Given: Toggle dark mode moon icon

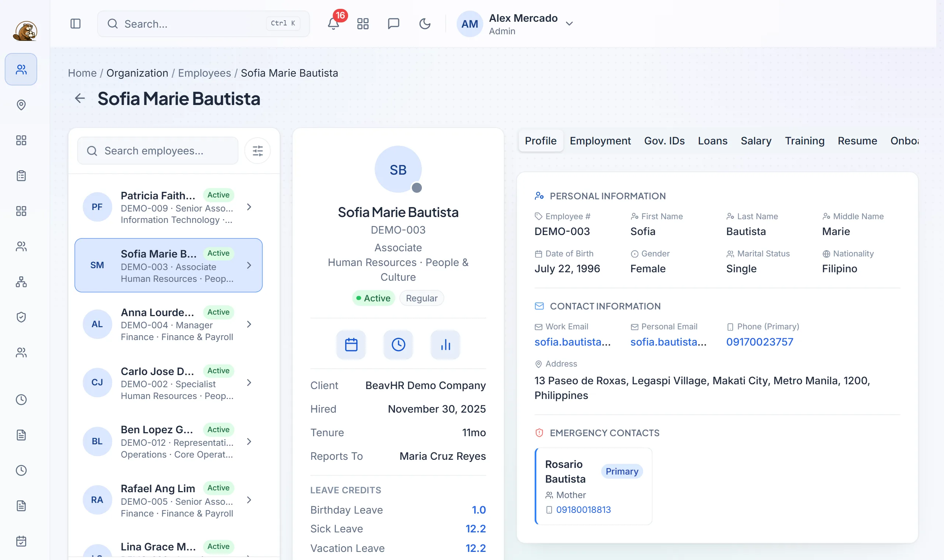Looking at the screenshot, I should click(425, 24).
